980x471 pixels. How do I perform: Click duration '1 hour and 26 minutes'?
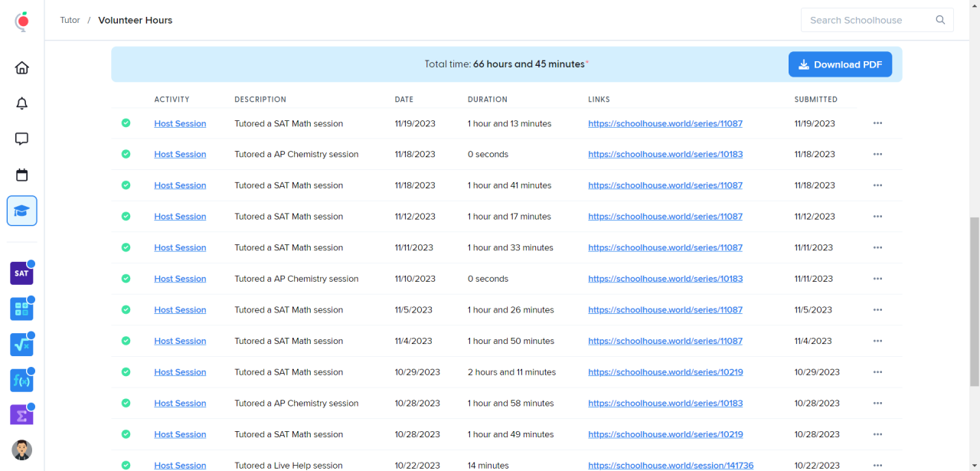(x=511, y=310)
